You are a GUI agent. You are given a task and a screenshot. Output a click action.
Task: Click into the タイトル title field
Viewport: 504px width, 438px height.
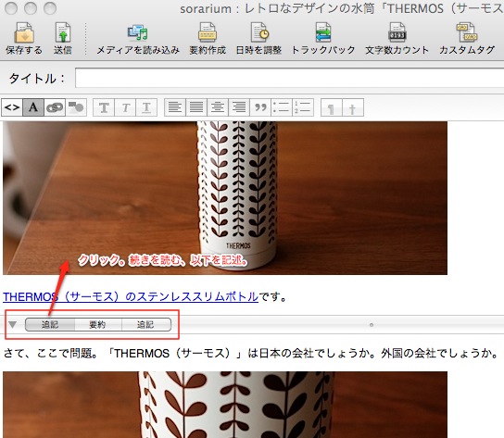click(x=289, y=78)
